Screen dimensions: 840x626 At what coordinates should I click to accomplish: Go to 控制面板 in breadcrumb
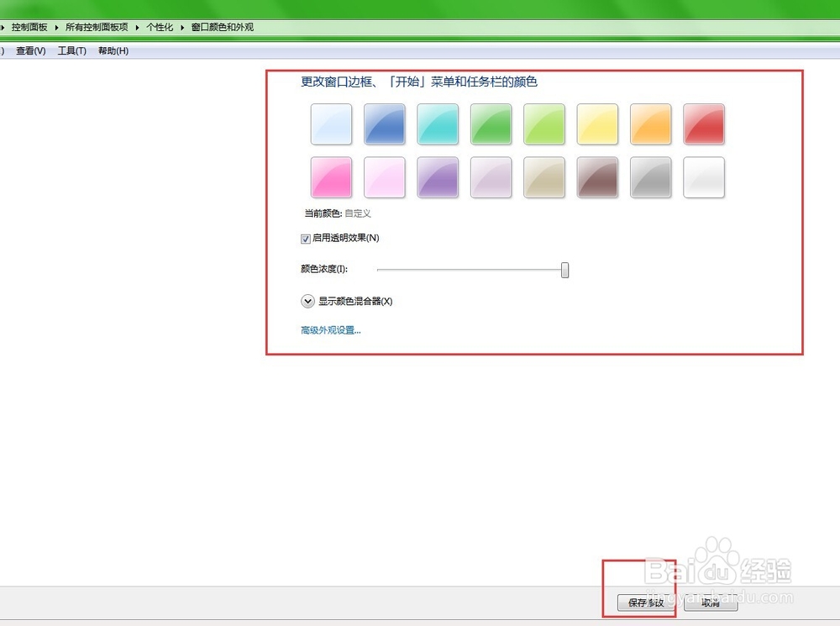pyautogui.click(x=29, y=28)
